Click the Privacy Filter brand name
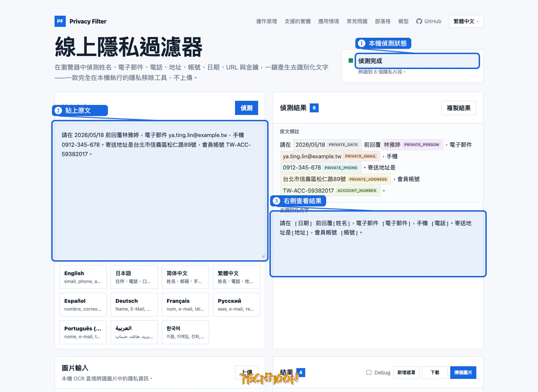 (x=88, y=21)
